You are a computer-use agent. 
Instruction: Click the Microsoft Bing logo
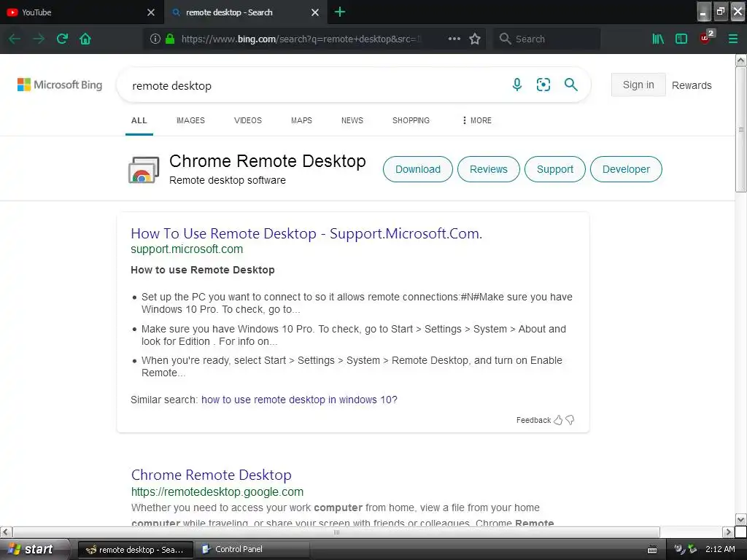[60, 85]
